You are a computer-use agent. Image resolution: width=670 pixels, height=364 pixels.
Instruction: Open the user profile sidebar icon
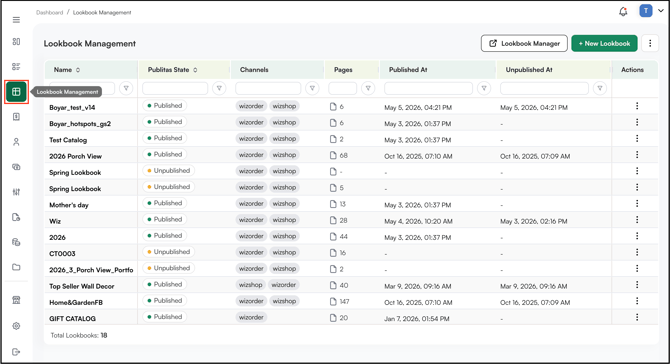tap(16, 142)
